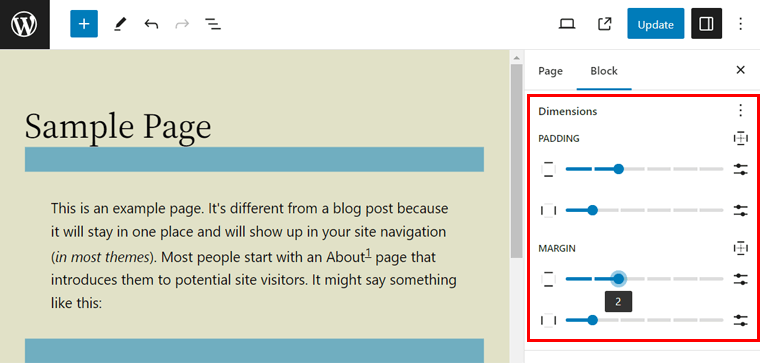This screenshot has height=363, width=760.
Task: Open the WordPress logo site menu
Action: tap(24, 24)
